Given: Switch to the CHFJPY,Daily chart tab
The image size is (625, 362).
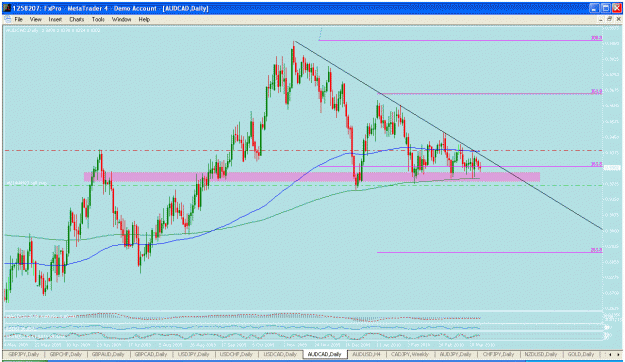Looking at the screenshot, I should coord(499,354).
